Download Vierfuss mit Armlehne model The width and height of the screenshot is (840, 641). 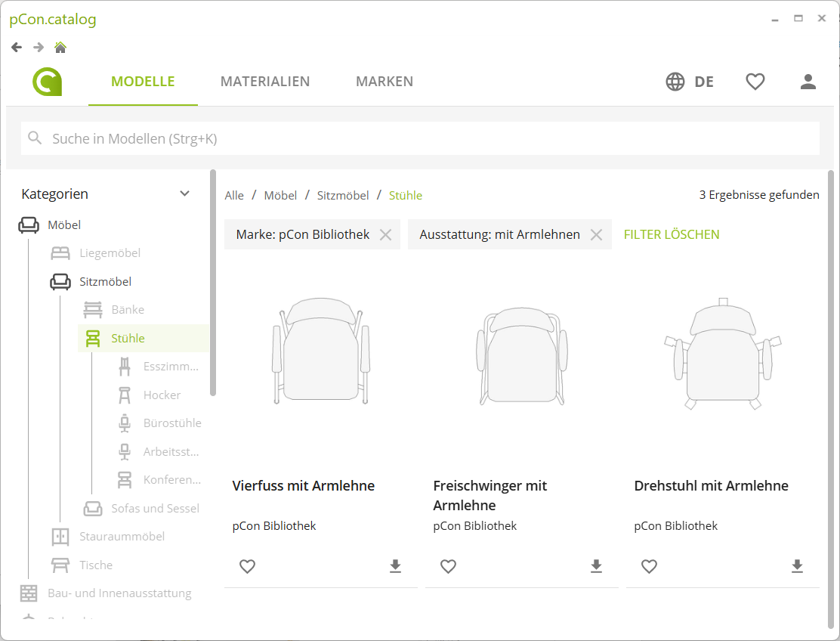pos(395,566)
